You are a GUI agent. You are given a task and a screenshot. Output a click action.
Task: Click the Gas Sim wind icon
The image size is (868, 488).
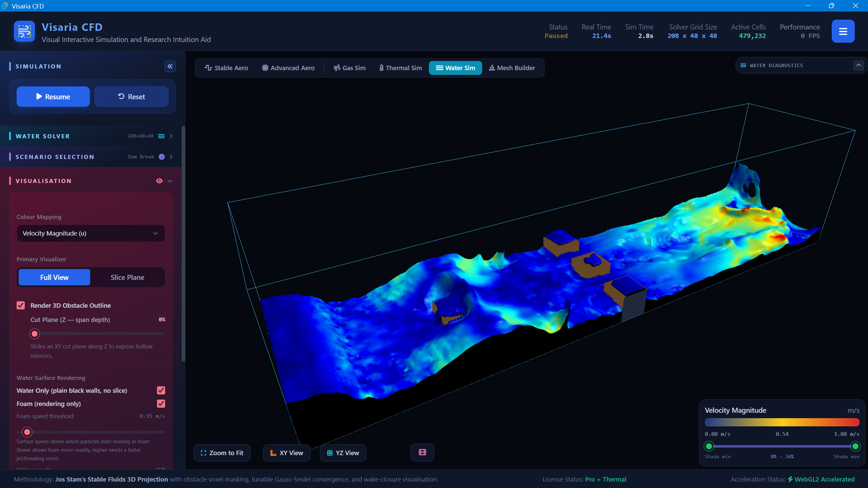pyautogui.click(x=337, y=68)
